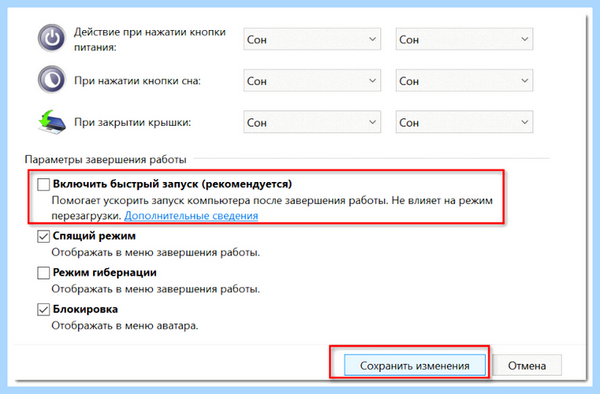Click the fast startup description starting Помогает ускорить
This screenshot has height=394, width=600.
tap(272, 208)
